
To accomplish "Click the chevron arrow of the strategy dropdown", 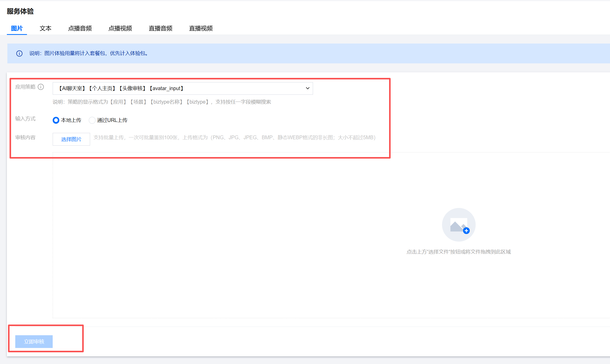I will [x=307, y=88].
